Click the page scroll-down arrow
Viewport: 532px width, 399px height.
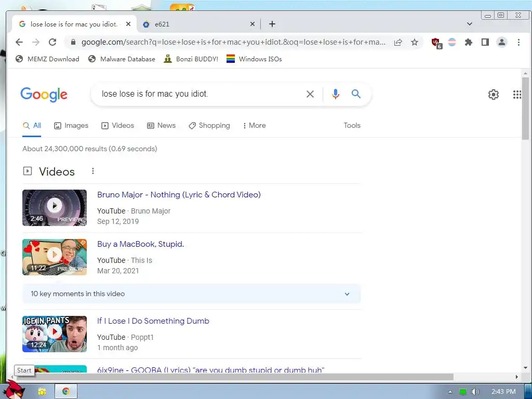tap(525, 368)
